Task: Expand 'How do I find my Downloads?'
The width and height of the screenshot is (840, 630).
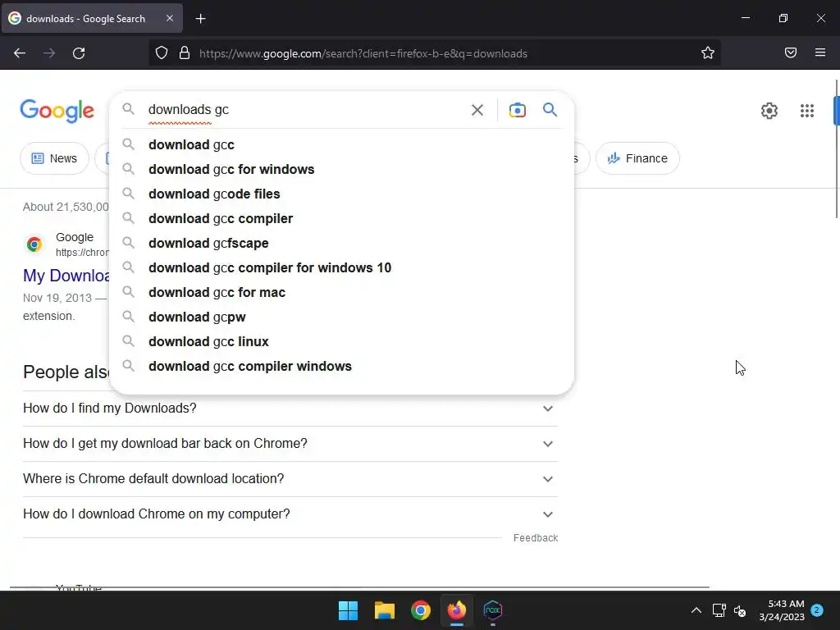Action: click(290, 409)
